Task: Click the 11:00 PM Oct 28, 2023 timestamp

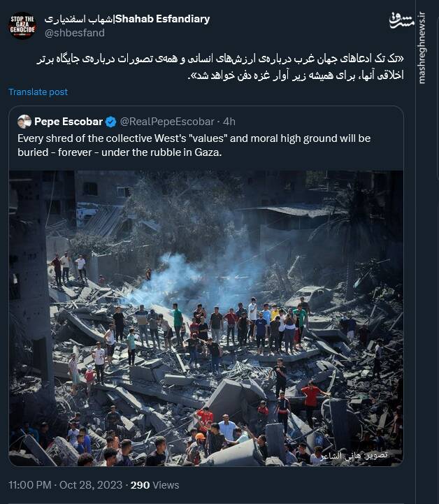Action: point(66,484)
